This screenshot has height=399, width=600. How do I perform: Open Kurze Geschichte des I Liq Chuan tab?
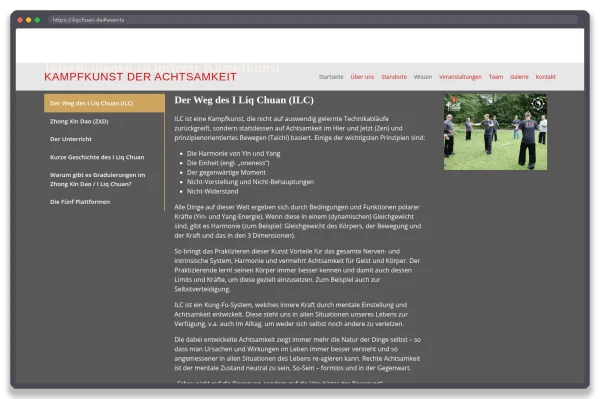pos(104,157)
